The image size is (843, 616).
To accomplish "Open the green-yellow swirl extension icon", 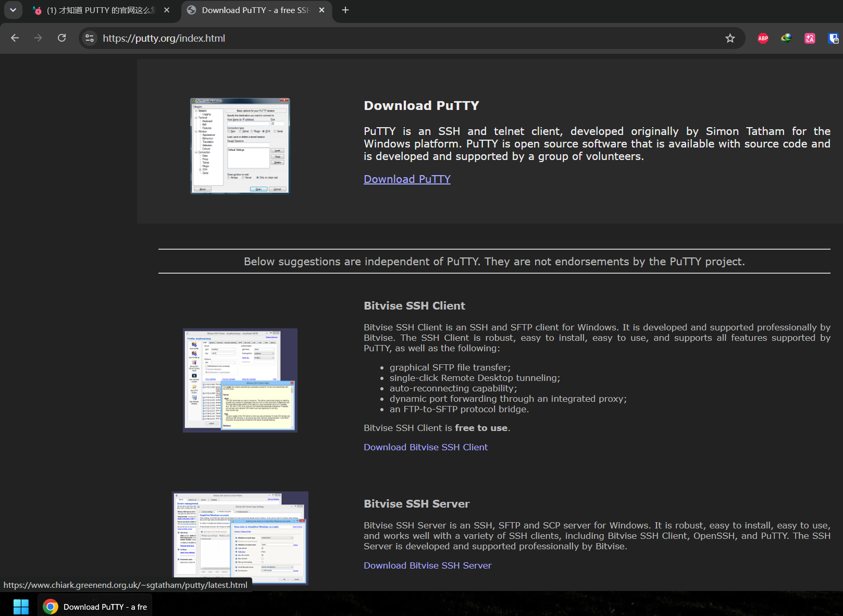I will 786,38.
